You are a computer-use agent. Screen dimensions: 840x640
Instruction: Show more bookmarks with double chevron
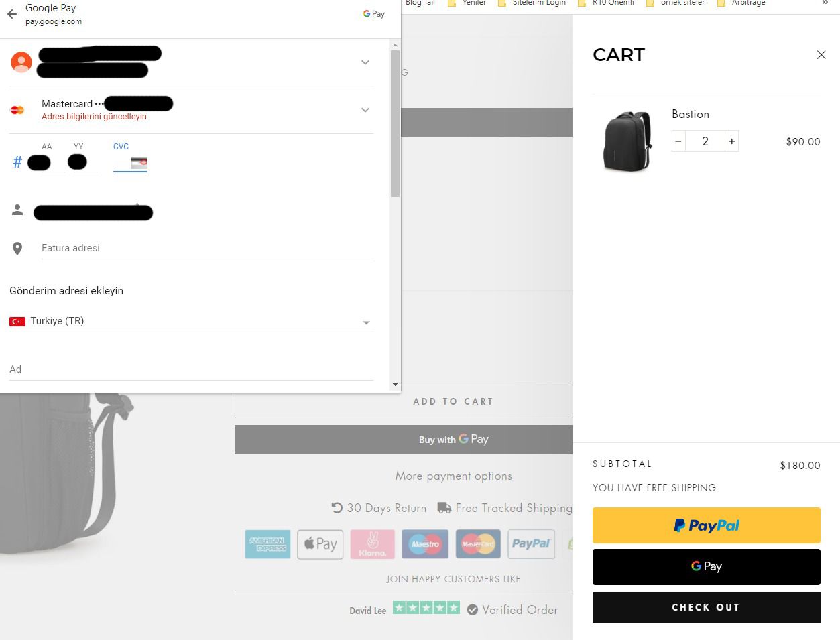pos(825,3)
